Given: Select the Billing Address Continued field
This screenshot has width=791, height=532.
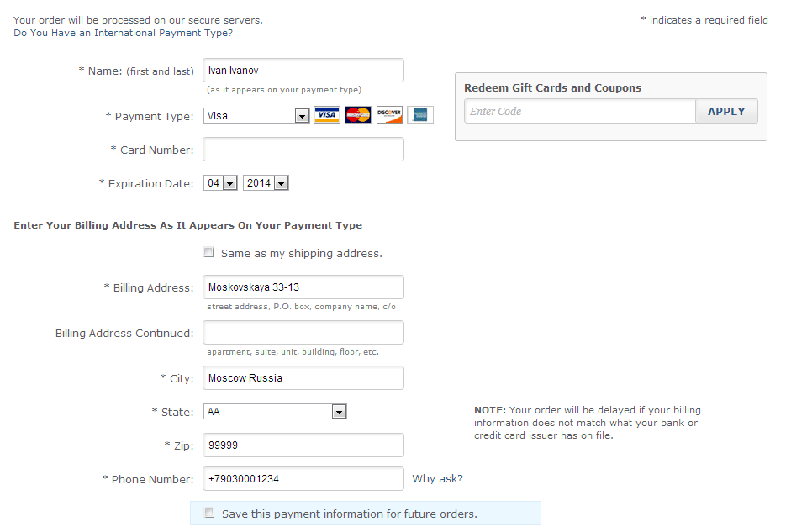Looking at the screenshot, I should 303,332.
